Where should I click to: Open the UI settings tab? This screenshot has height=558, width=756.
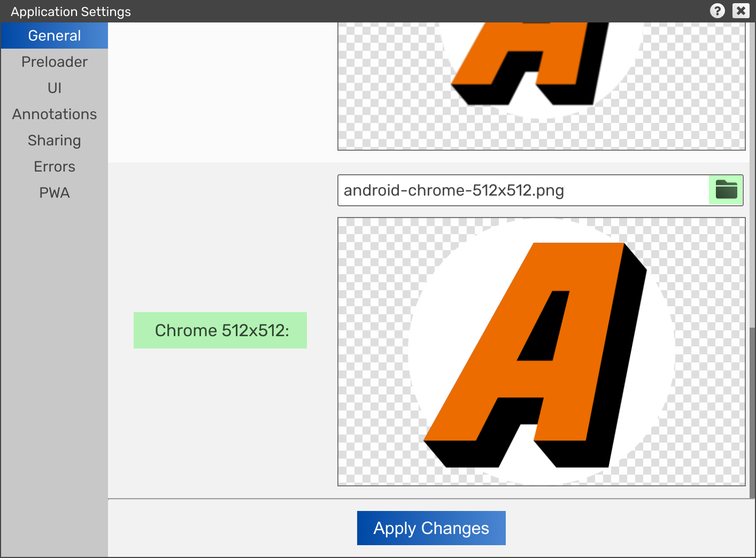click(x=55, y=88)
